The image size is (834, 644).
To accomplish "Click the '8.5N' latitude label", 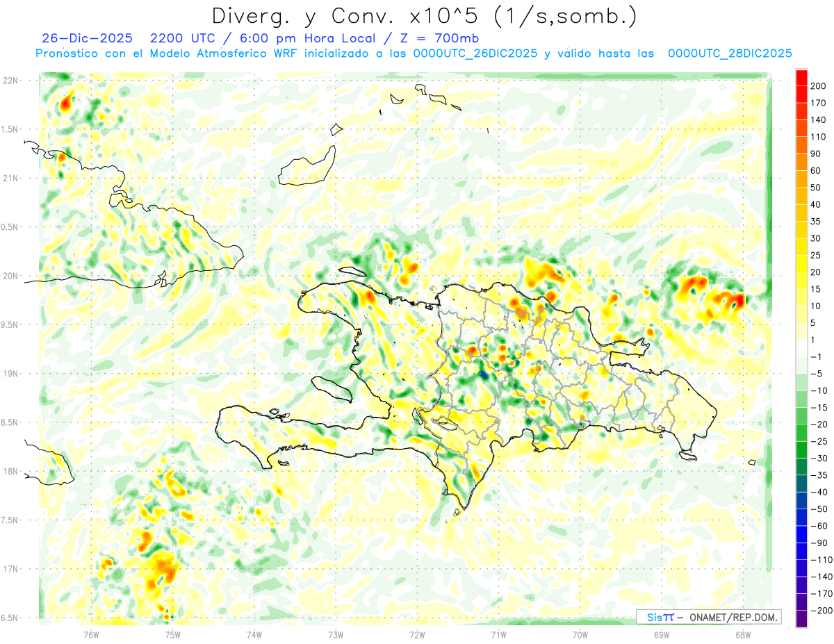I will 10,422.
